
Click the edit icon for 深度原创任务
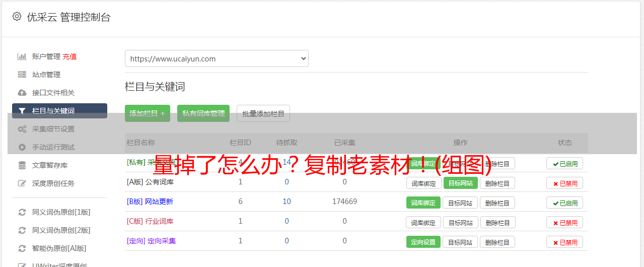[x=22, y=183]
